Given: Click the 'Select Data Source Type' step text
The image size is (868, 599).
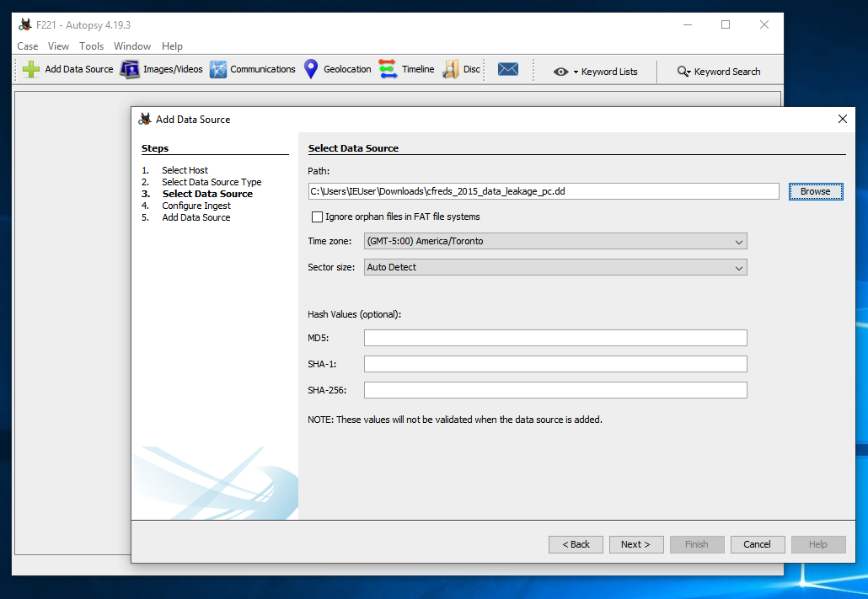Looking at the screenshot, I should (x=212, y=182).
